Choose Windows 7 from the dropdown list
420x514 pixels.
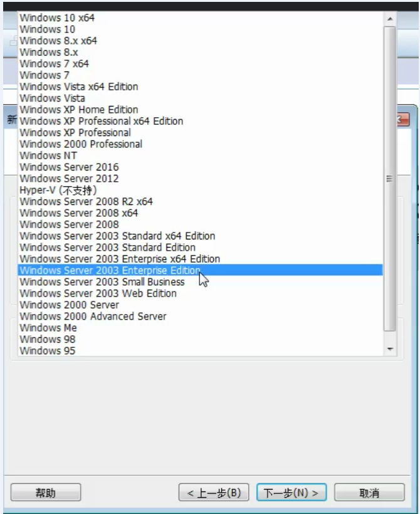[200, 75]
